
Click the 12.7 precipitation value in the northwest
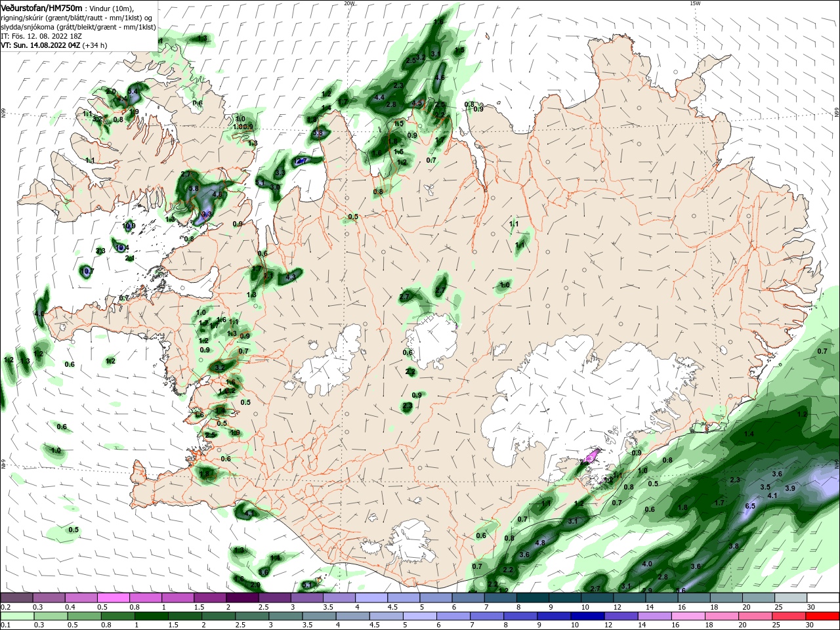[301, 161]
